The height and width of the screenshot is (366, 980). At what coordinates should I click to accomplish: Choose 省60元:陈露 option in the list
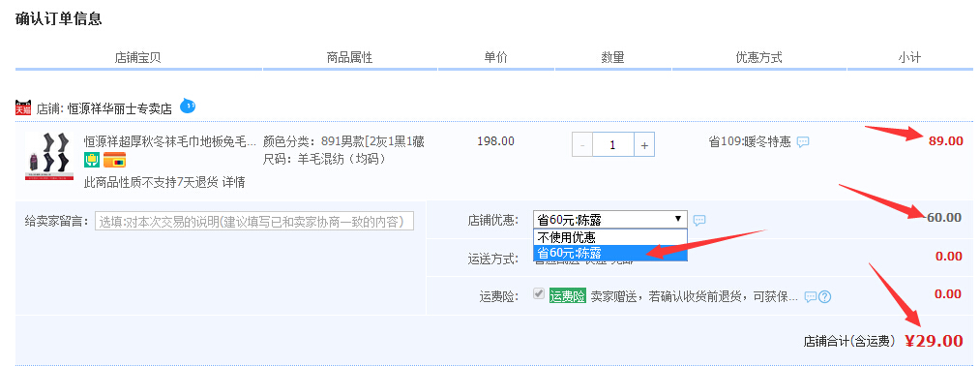[610, 253]
